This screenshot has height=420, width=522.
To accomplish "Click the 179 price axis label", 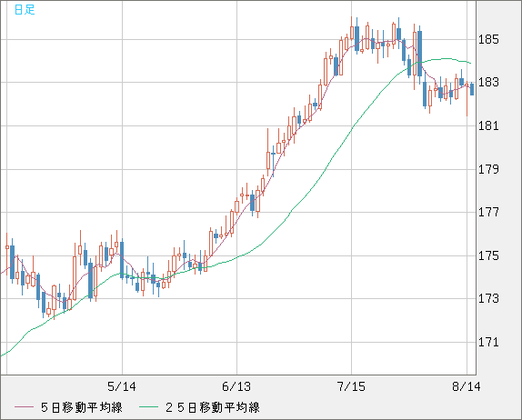I will click(x=488, y=169).
